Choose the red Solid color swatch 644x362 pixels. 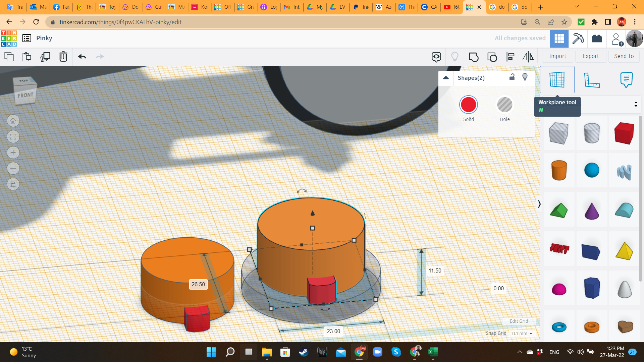468,105
